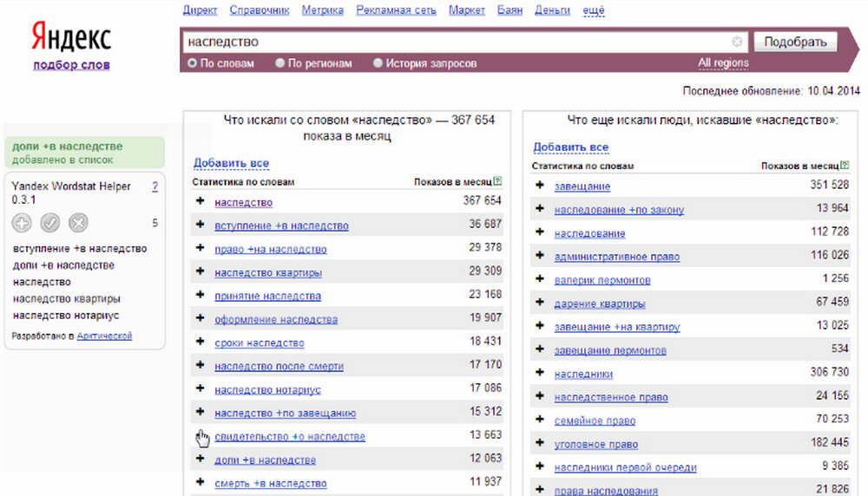The width and height of the screenshot is (868, 496).
Task: Add 'уголовное право' via plus icon
Action: coord(540,443)
